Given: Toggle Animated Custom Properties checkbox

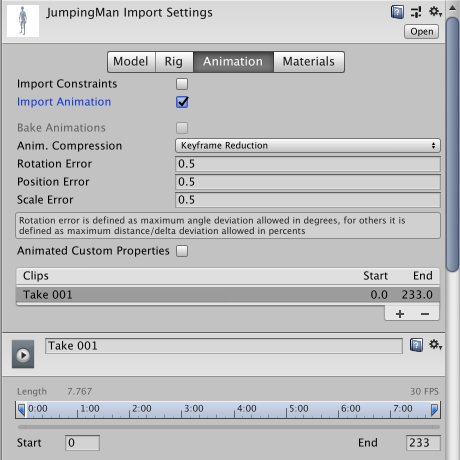Looking at the screenshot, I should click(182, 251).
